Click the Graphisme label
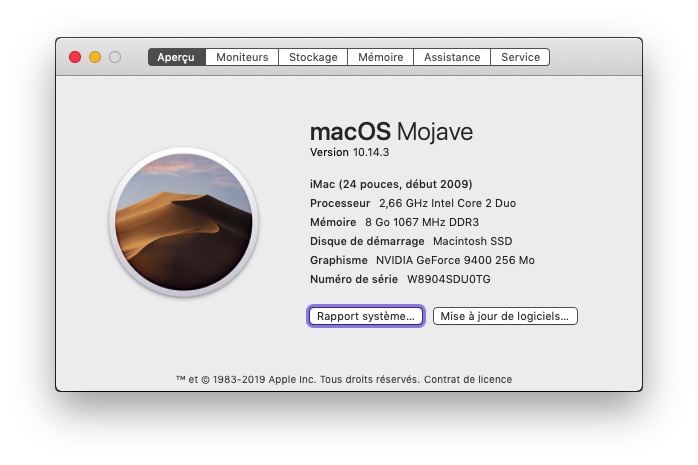698x465 pixels. [339, 260]
